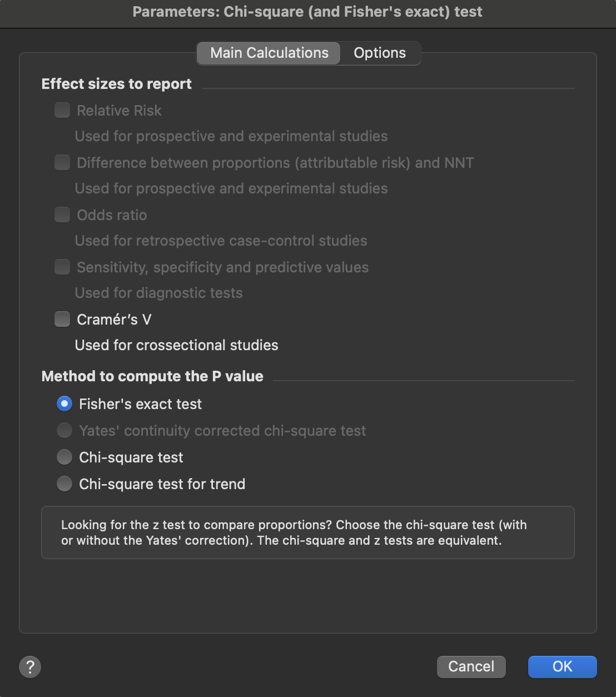Click 'Method to compute the P value' heading
Screen dimensions: 616x697
152,376
